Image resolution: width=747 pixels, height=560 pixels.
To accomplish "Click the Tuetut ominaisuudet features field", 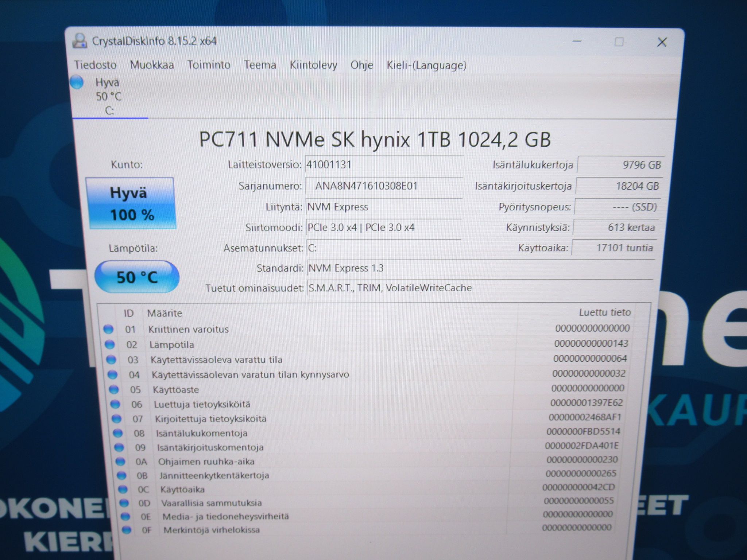I will point(480,288).
